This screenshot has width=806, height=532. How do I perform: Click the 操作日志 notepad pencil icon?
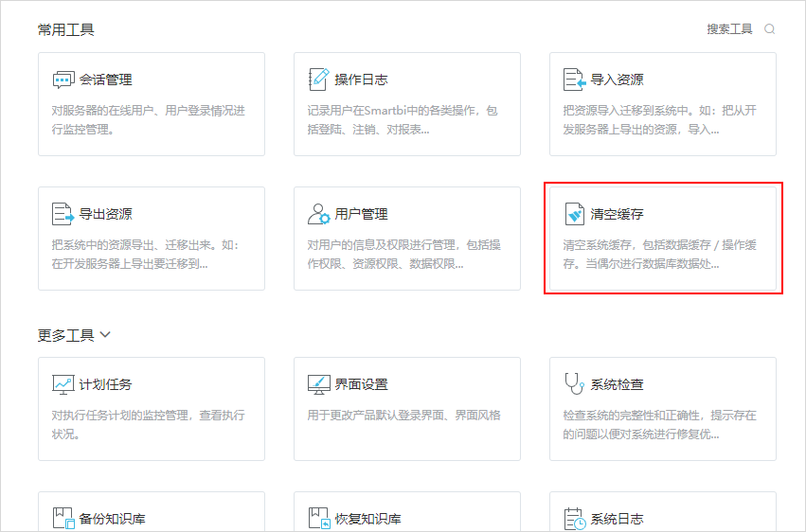point(318,80)
